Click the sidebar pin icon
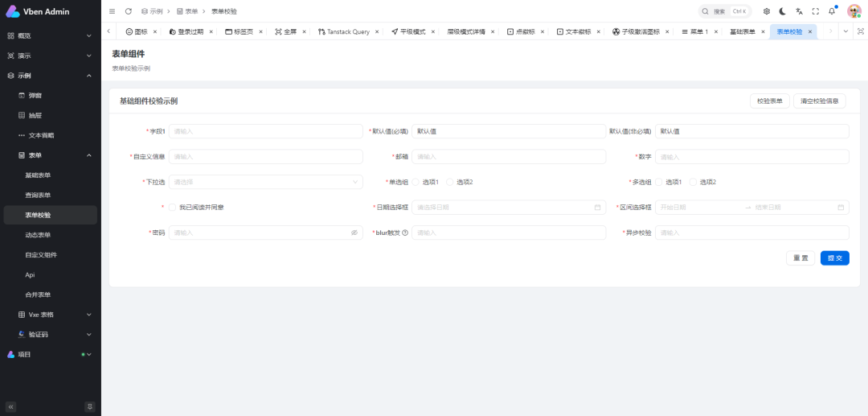Image resolution: width=868 pixels, height=416 pixels. coord(90,406)
